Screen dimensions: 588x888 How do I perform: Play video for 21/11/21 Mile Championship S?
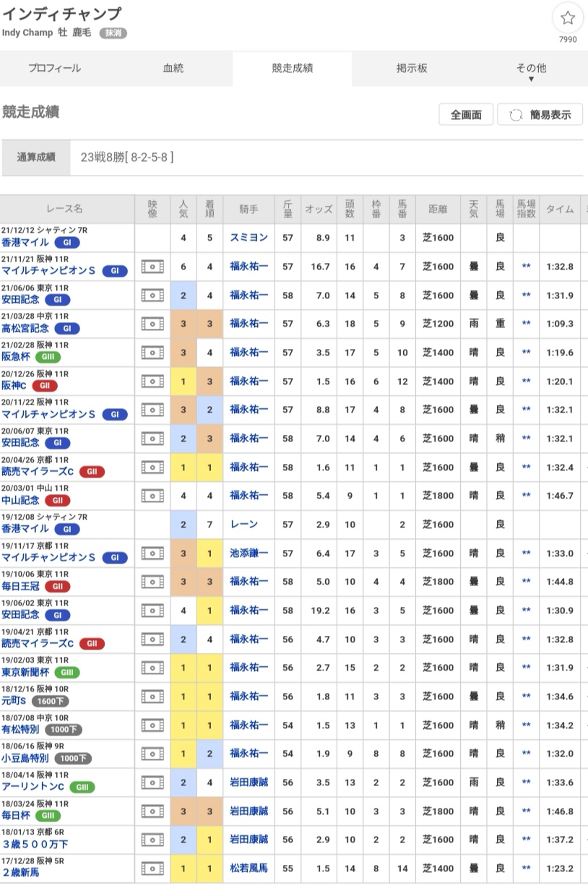[x=152, y=267]
